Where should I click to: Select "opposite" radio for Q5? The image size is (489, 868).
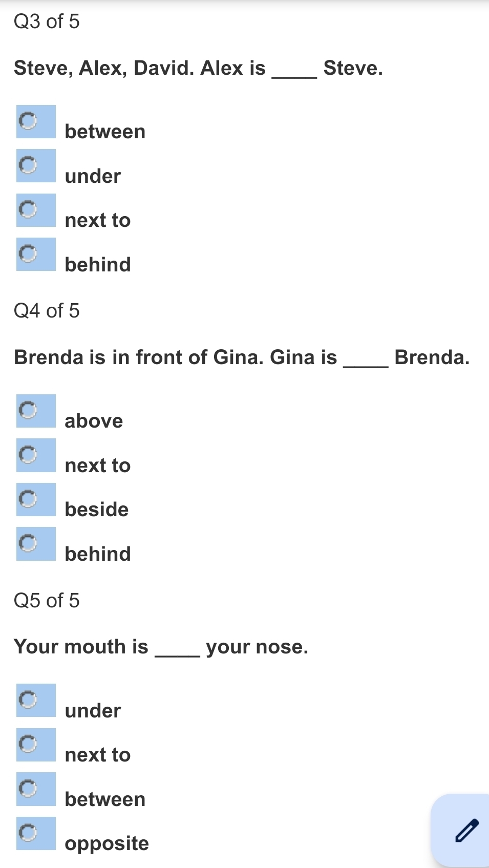(x=28, y=833)
